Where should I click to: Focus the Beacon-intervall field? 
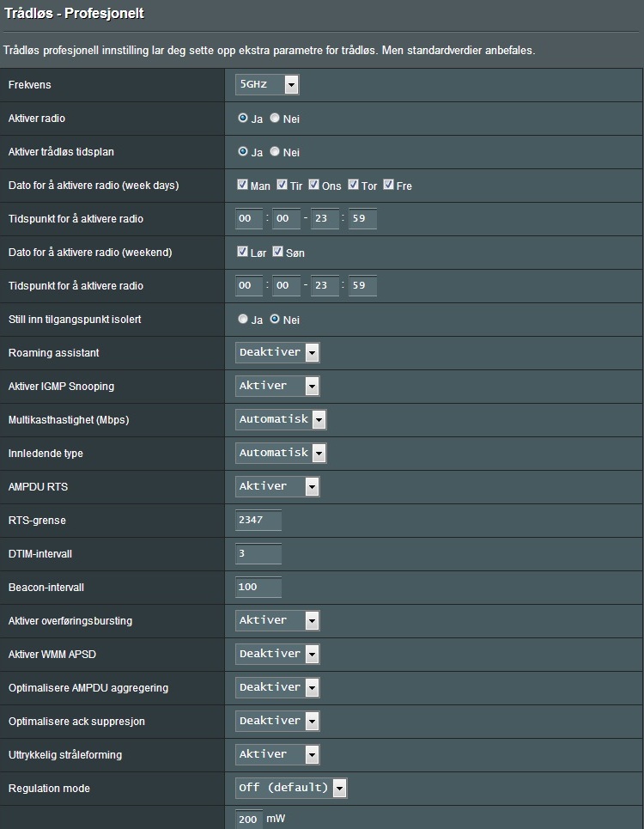258,587
